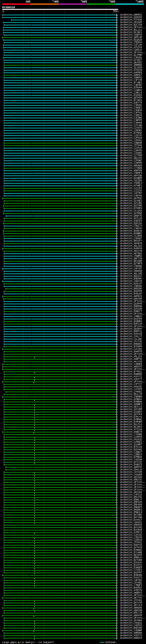Click the orange ~40% identity legend segment
This screenshot has width=146, height=644.
[x=45, y=4]
